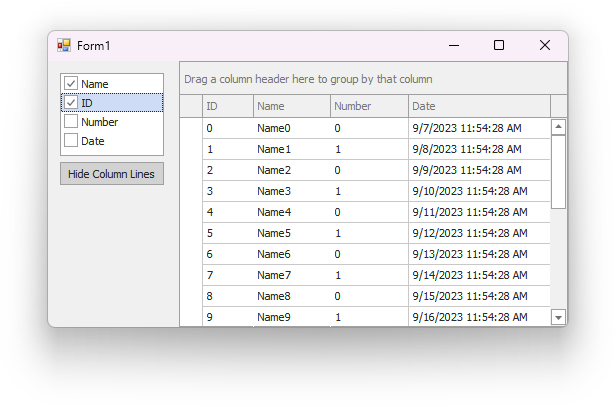Uncheck the ID checkbox
Screen dimensions: 616x407
click(x=71, y=103)
